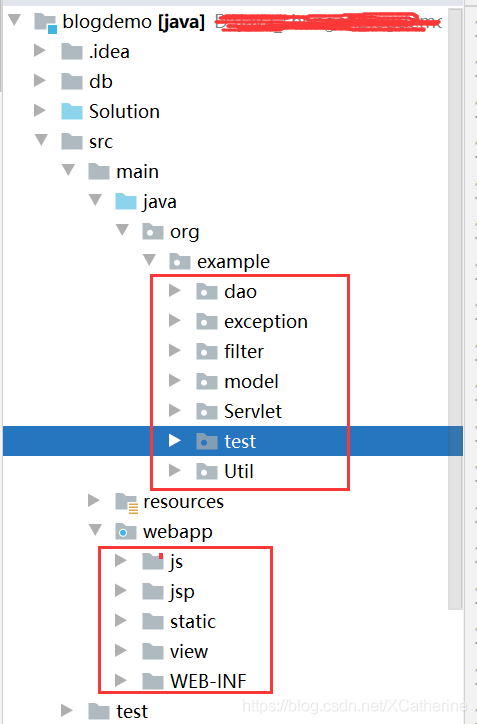Image resolution: width=477 pixels, height=724 pixels.
Task: Click the blogdemo project module icon
Action: click(45, 23)
